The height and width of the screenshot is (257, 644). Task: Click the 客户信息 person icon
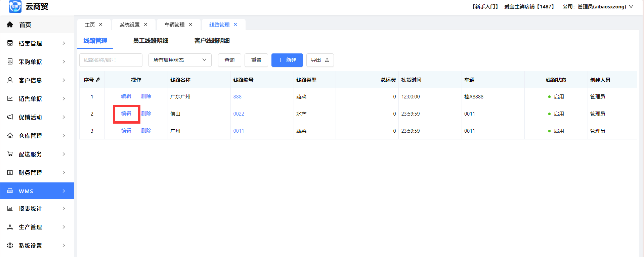(10, 80)
